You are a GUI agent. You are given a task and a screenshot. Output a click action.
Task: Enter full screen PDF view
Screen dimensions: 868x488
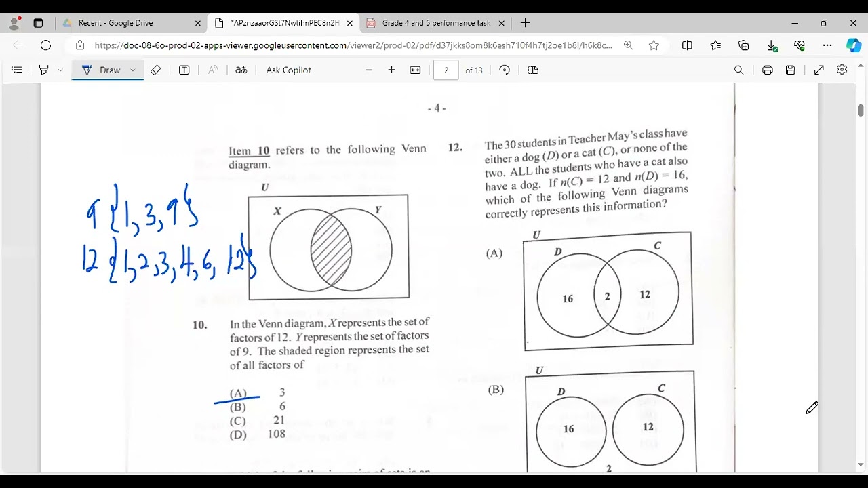(x=819, y=70)
